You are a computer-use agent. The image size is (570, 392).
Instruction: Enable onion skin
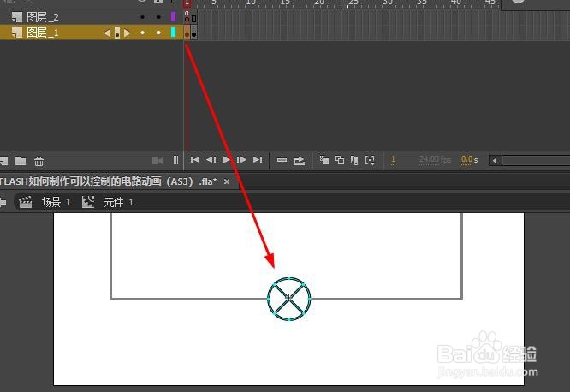tap(324, 160)
